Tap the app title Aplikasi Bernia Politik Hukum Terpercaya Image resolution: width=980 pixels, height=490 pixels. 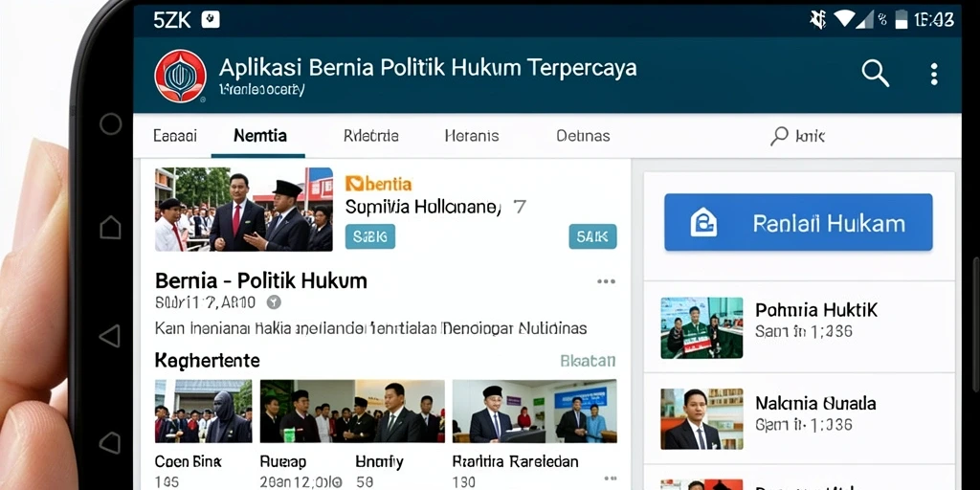tap(428, 68)
